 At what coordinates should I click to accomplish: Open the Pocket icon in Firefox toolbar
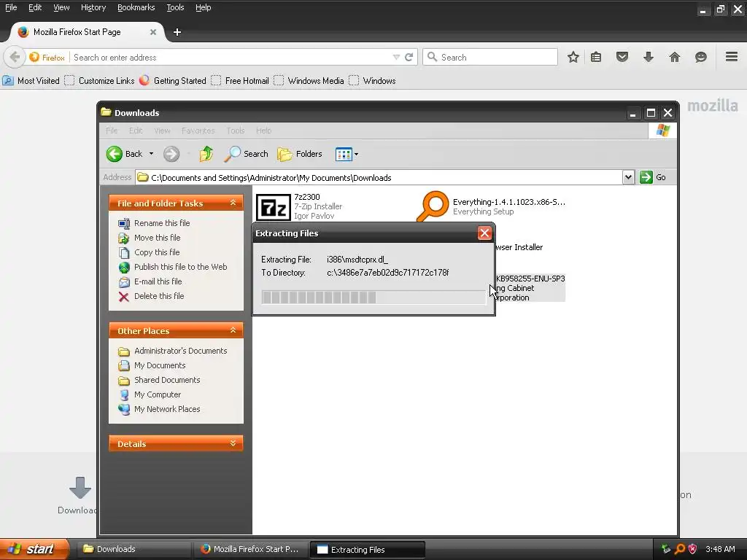[622, 57]
